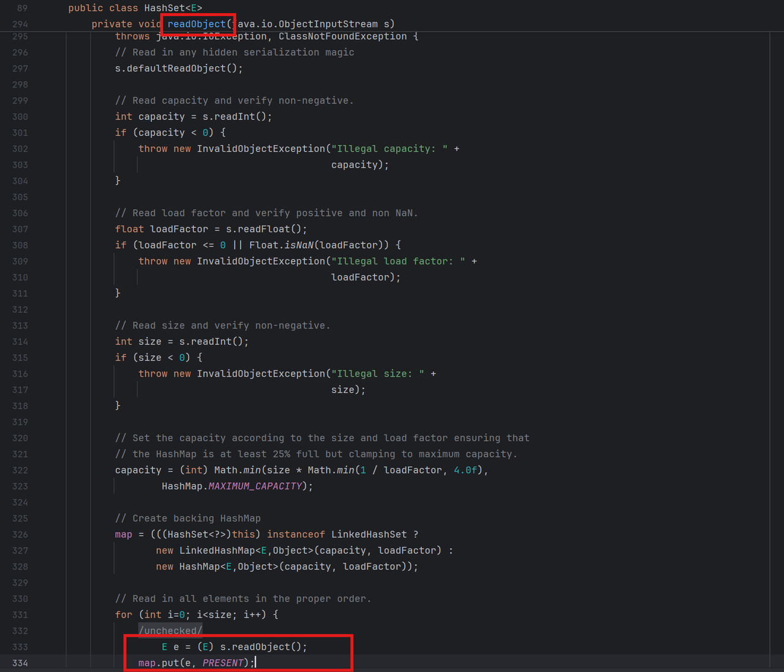784x672 pixels.
Task: Click the s.readFloat() call
Action: (x=266, y=229)
